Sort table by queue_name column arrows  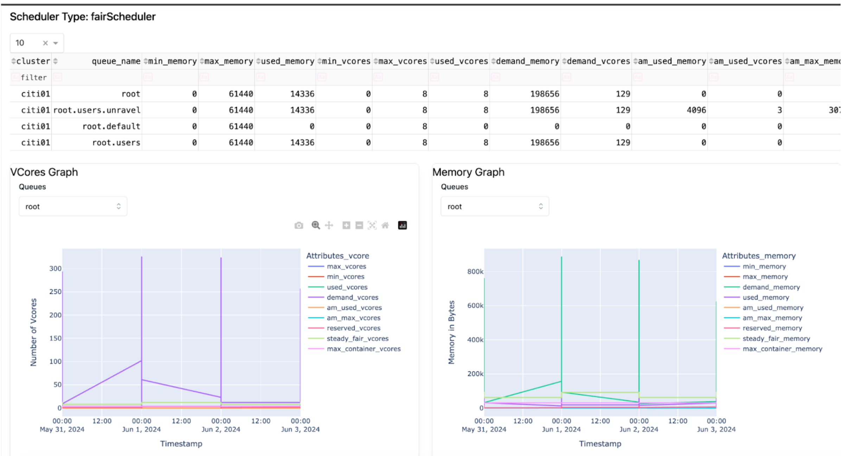[x=55, y=61]
